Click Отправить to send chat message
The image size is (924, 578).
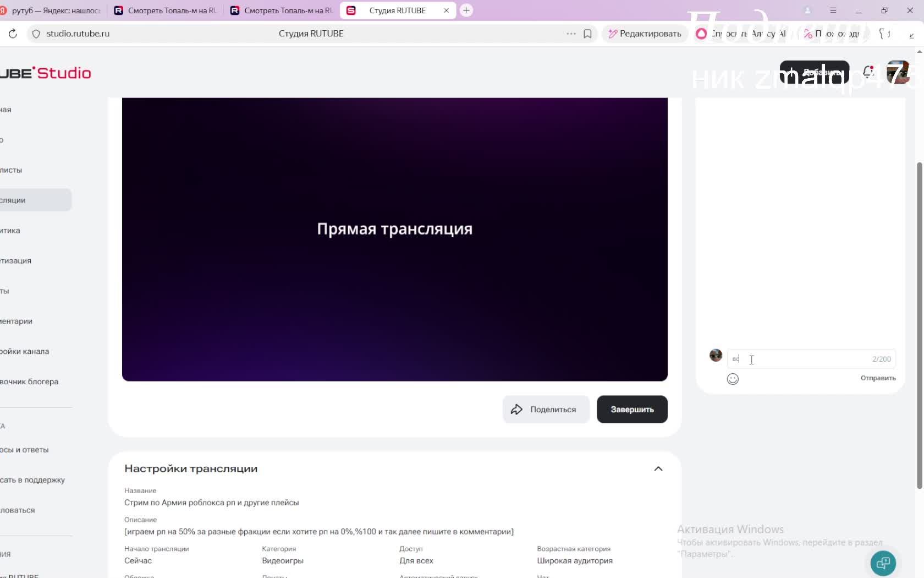coord(878,378)
